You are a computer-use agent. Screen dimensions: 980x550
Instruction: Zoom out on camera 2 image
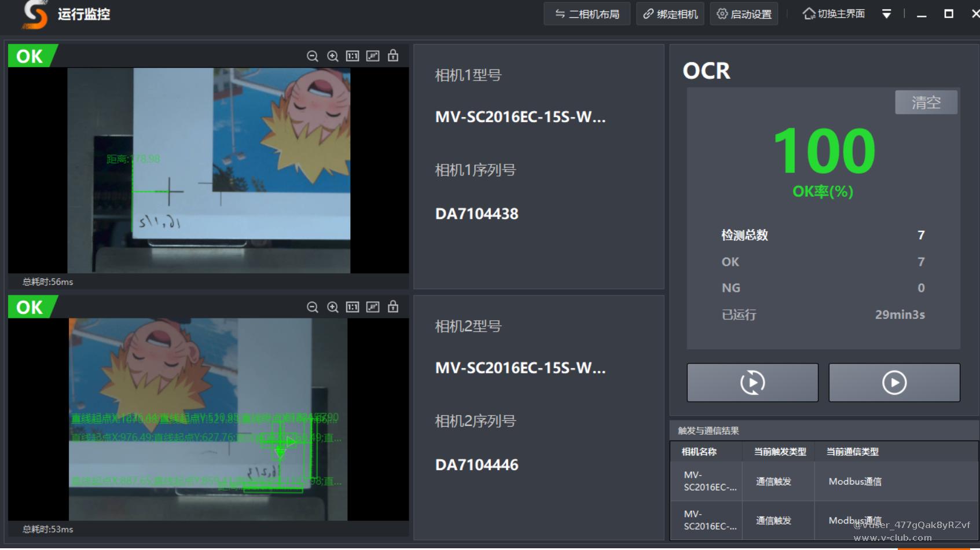(x=313, y=307)
